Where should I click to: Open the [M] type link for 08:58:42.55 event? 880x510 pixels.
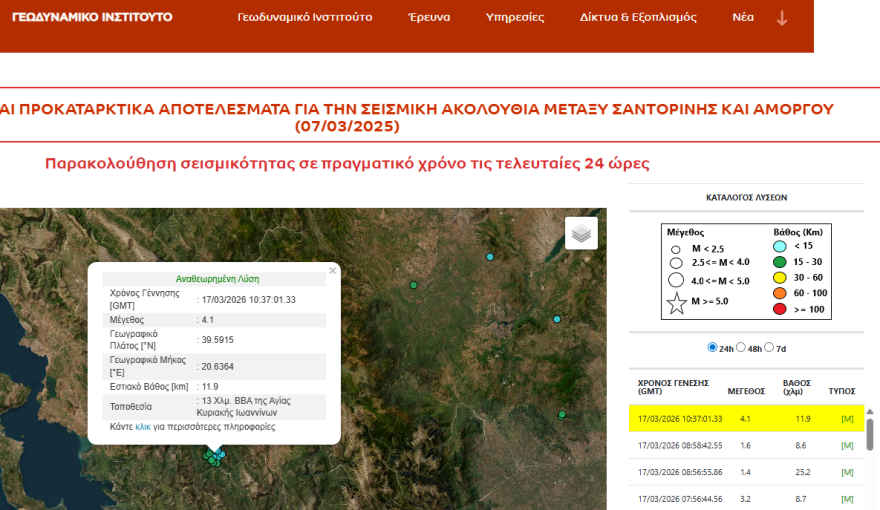click(x=847, y=445)
